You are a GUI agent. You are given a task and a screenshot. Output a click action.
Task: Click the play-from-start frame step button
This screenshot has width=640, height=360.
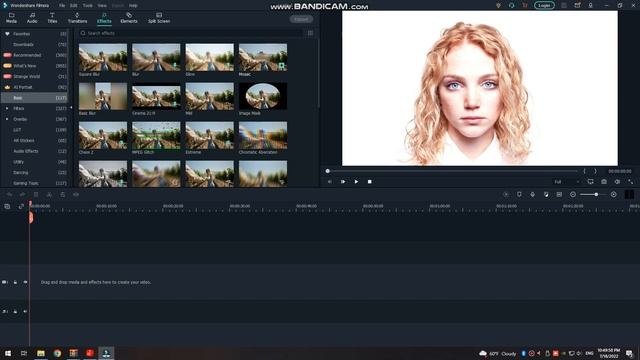(343, 182)
